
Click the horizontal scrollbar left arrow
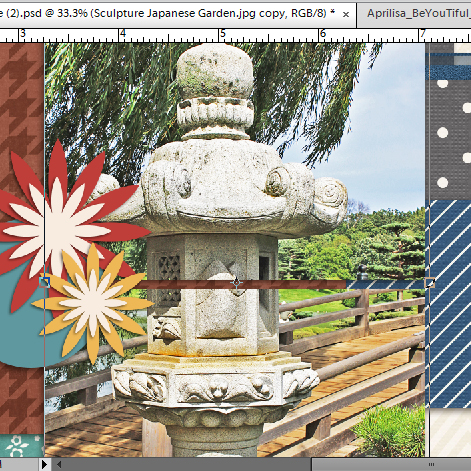coord(59,464)
